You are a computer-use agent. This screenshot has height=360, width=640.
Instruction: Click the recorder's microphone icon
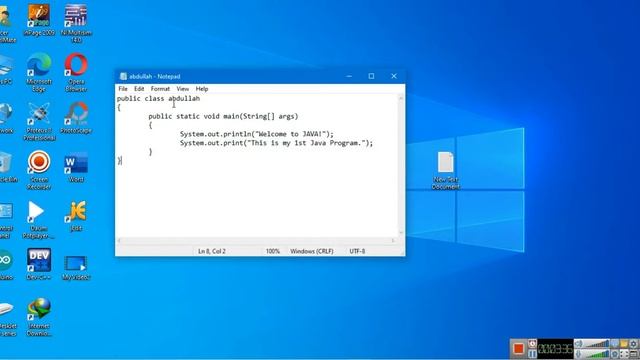(x=578, y=353)
